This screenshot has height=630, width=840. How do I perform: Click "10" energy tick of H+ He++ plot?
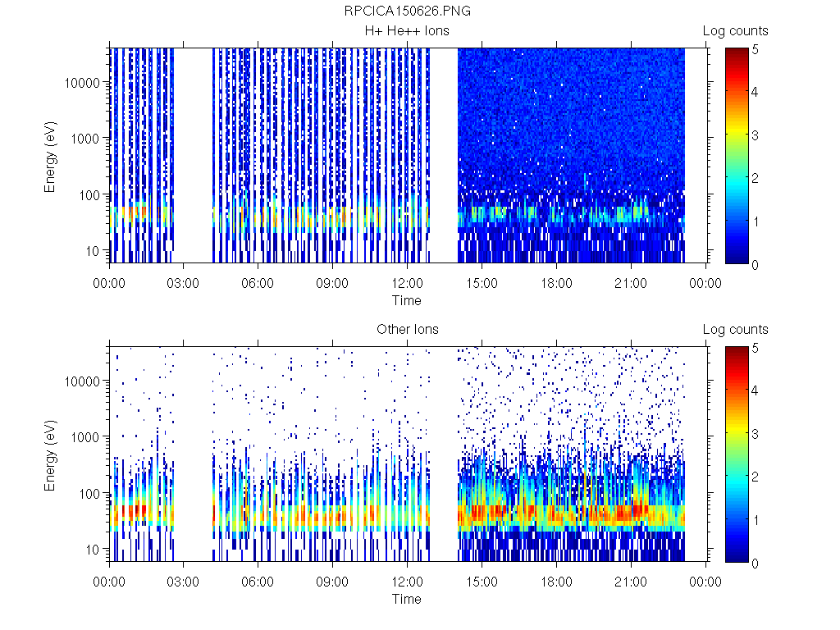(94, 251)
